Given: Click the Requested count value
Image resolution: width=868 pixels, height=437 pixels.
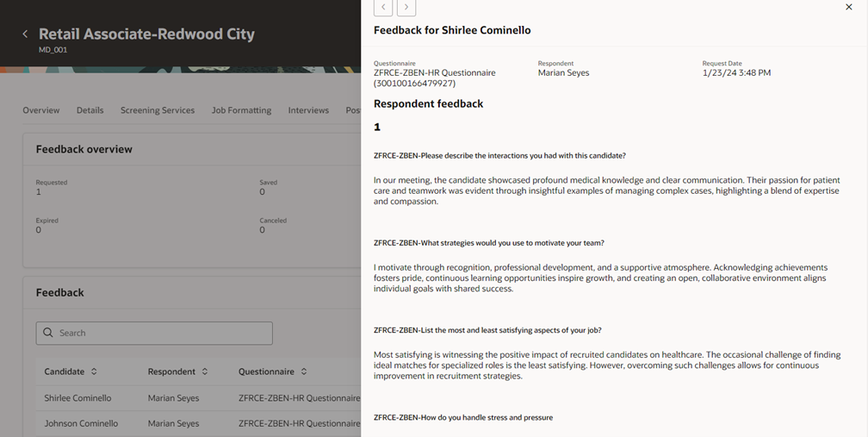Looking at the screenshot, I should (x=38, y=192).
